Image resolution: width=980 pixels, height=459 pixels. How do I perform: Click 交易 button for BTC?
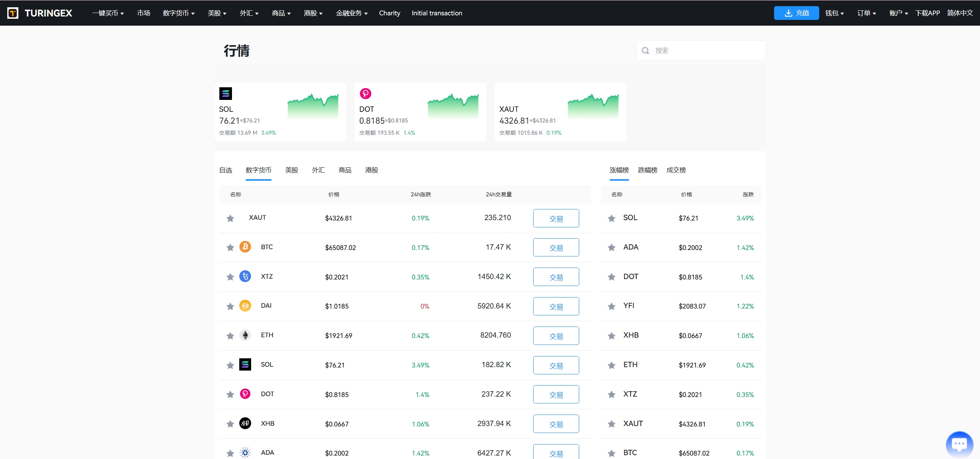pyautogui.click(x=556, y=247)
